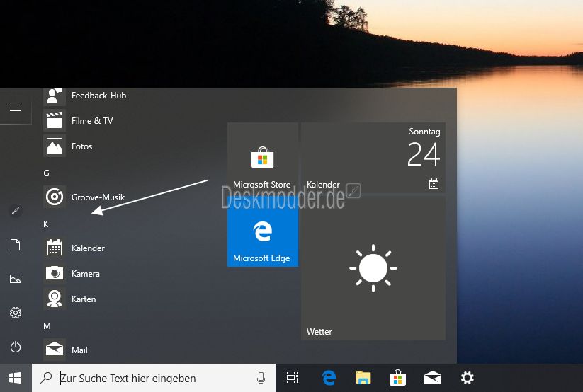The width and height of the screenshot is (583, 392).
Task: Open Settings gear in Start sidebar
Action: coord(16,313)
